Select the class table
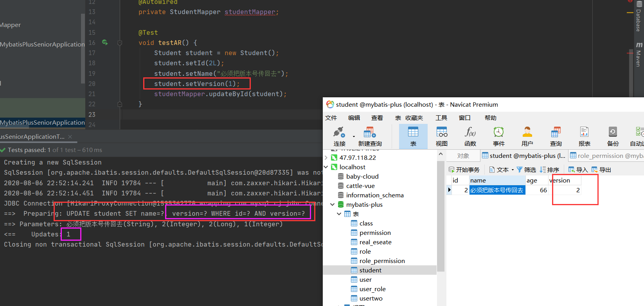The image size is (644, 306). 366,224
